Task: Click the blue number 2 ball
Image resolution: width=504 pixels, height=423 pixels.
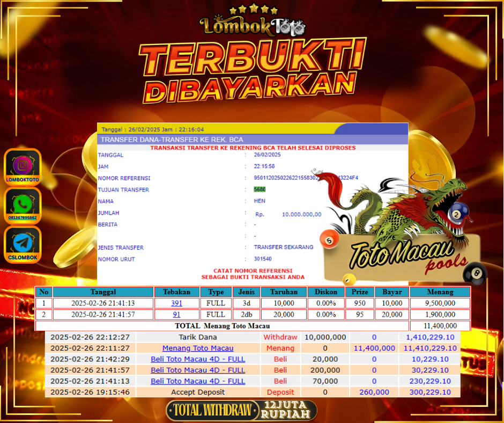Action: pyautogui.click(x=457, y=214)
